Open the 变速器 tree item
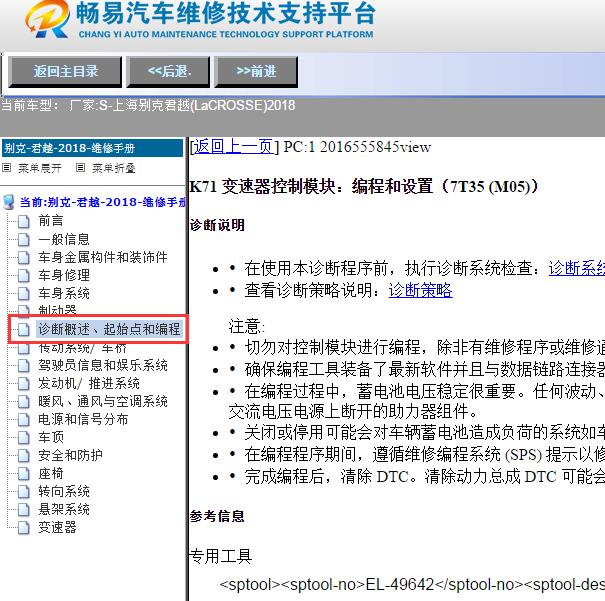The height and width of the screenshot is (601, 605). [x=57, y=527]
